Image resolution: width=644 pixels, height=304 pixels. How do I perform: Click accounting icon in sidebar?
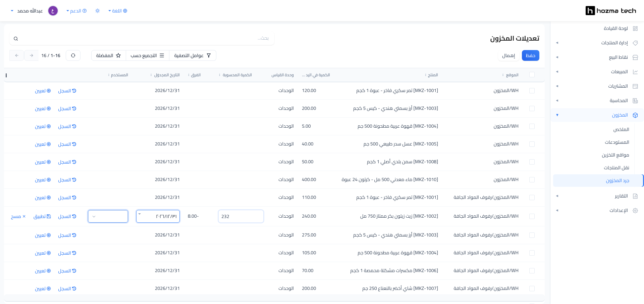pyautogui.click(x=635, y=101)
